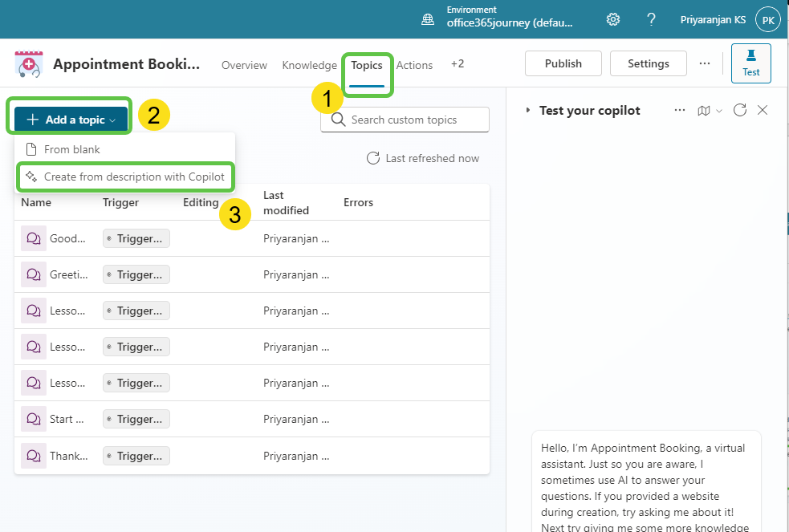Close the Test your copilot panel
The width and height of the screenshot is (789, 532).
(763, 110)
